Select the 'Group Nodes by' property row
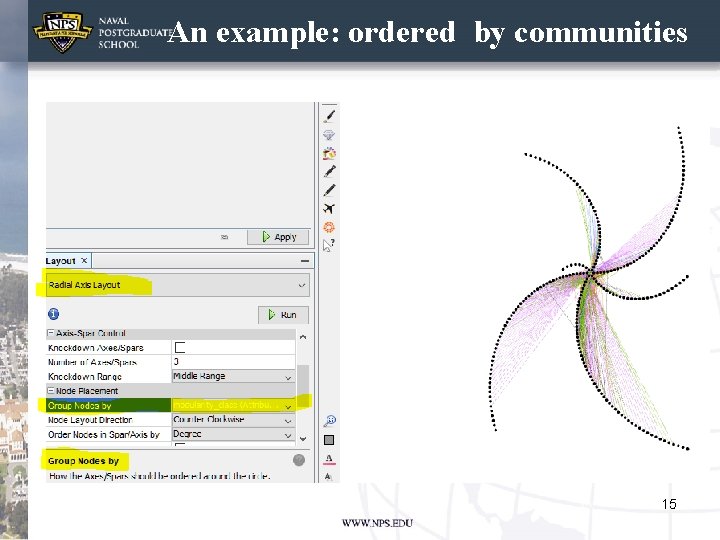The height and width of the screenshot is (540, 720). tap(171, 405)
